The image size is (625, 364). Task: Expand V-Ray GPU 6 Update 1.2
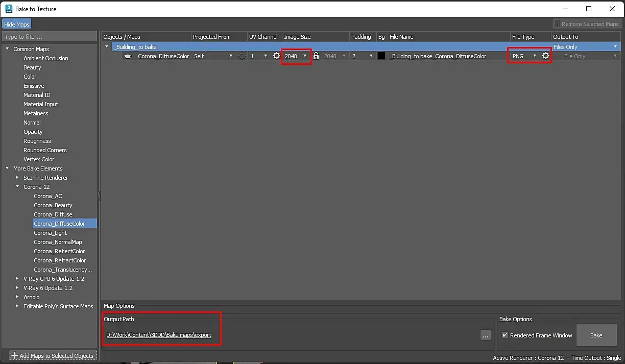[x=18, y=279]
